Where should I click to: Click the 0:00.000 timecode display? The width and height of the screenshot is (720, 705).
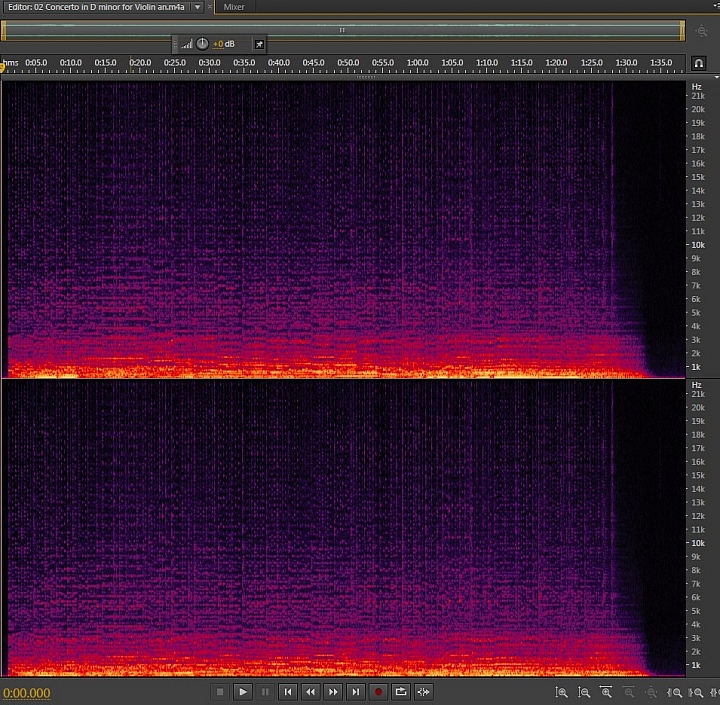click(27, 693)
